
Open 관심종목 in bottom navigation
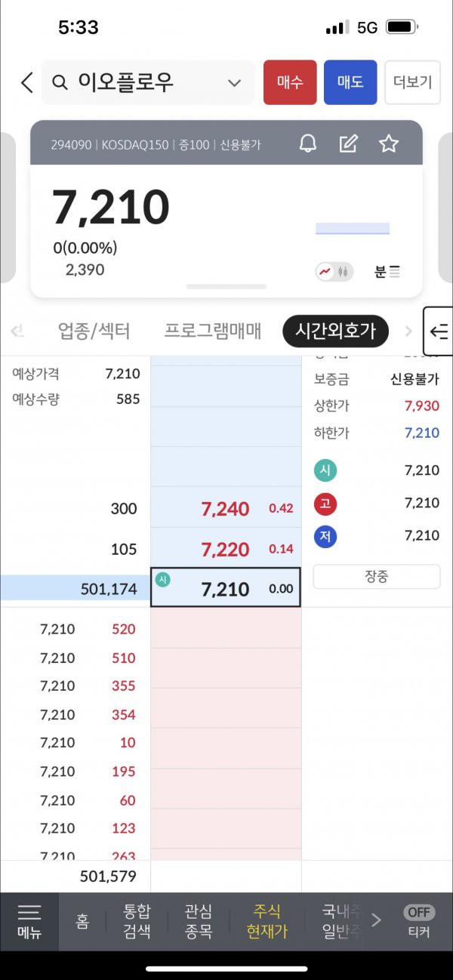click(x=198, y=921)
